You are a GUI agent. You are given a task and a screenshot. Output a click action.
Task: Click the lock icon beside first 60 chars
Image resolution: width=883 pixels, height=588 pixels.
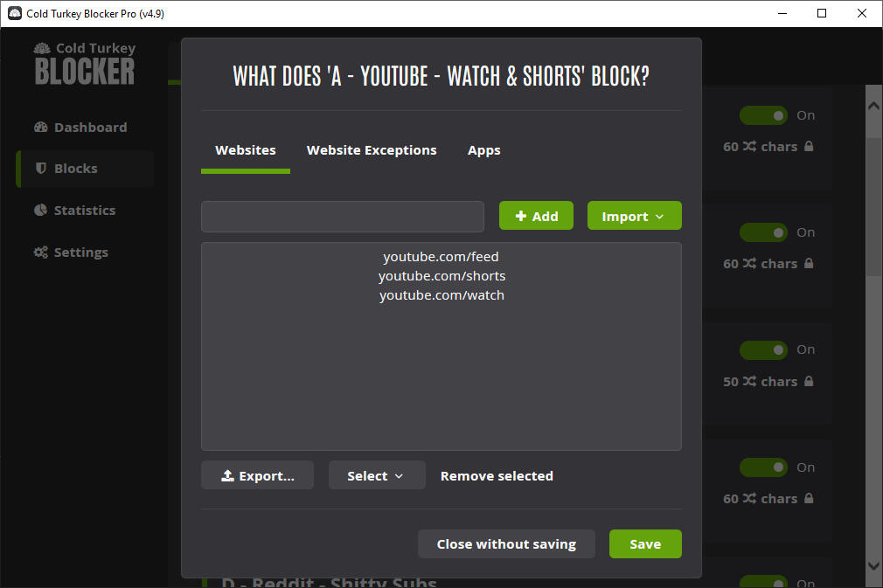[809, 147]
